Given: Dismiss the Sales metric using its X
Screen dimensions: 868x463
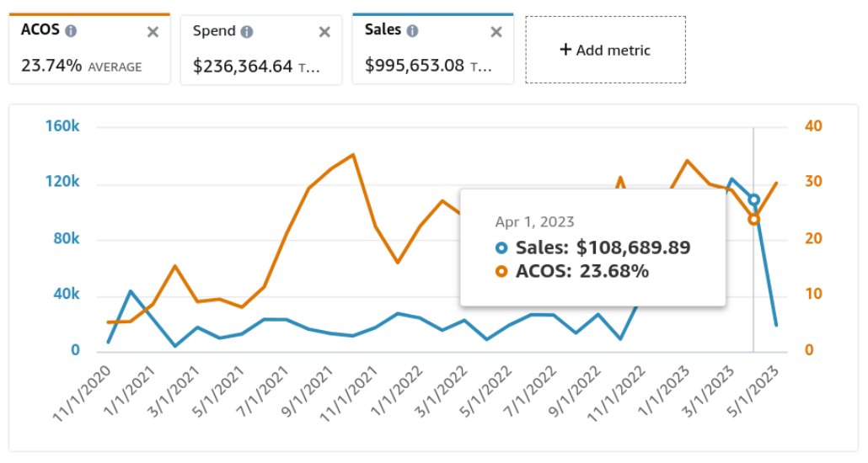Looking at the screenshot, I should pos(496,32).
